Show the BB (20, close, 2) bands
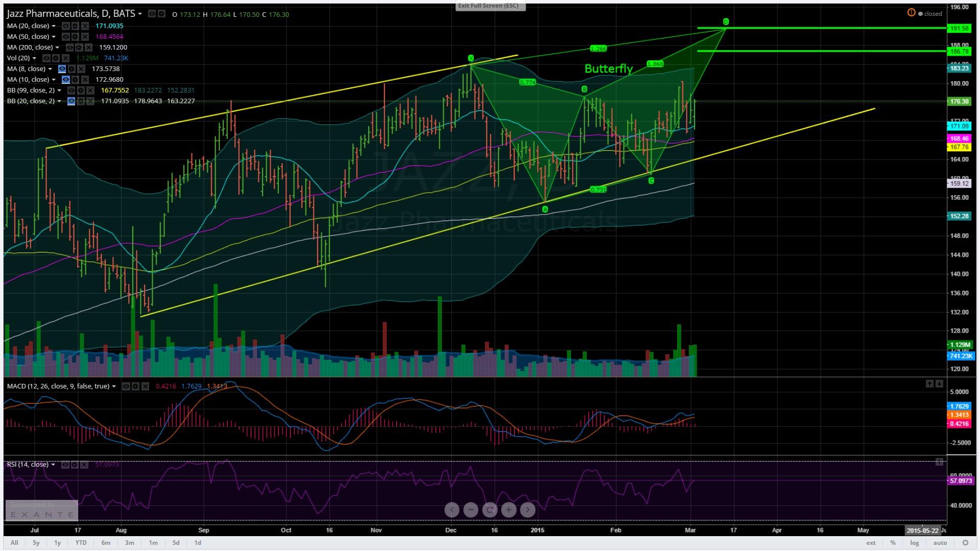 [x=71, y=101]
